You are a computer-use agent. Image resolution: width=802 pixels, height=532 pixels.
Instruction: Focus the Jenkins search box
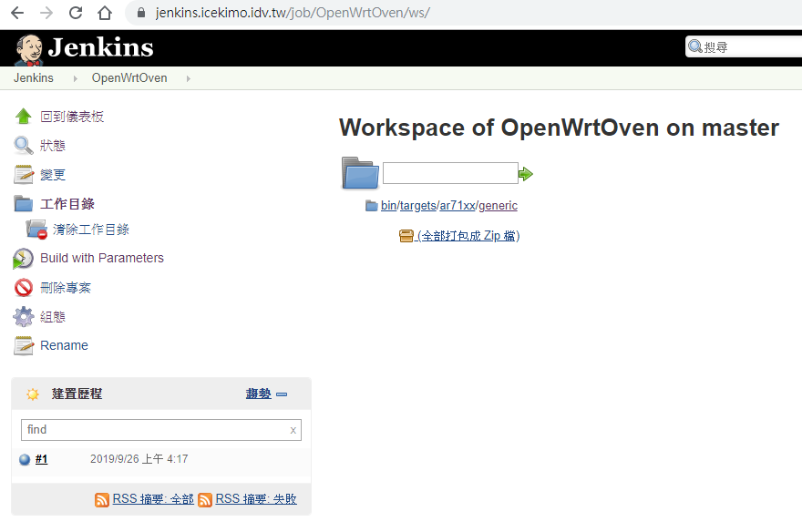[746, 47]
